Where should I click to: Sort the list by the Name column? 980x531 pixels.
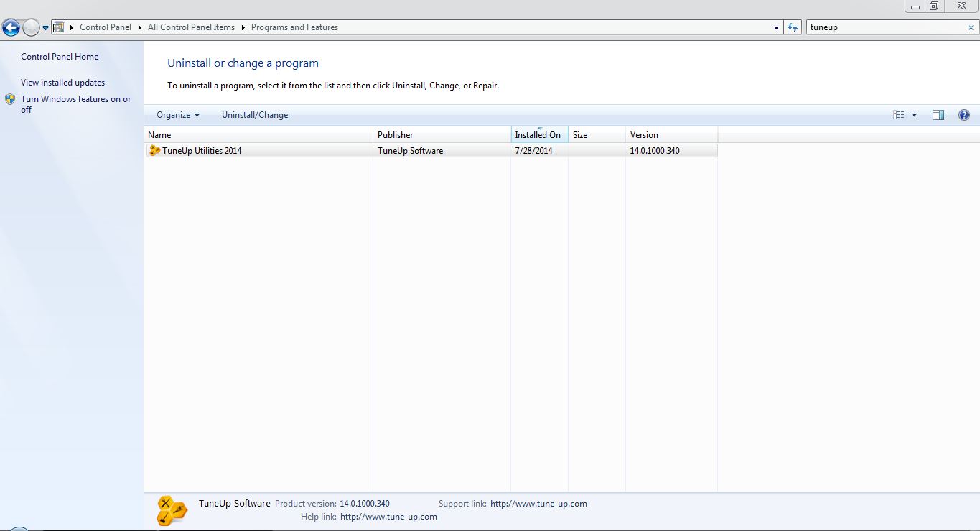click(258, 135)
